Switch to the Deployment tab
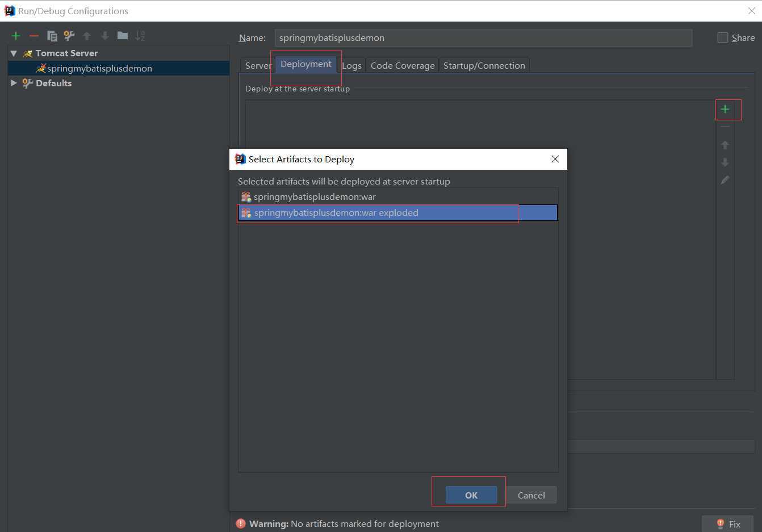 (306, 64)
